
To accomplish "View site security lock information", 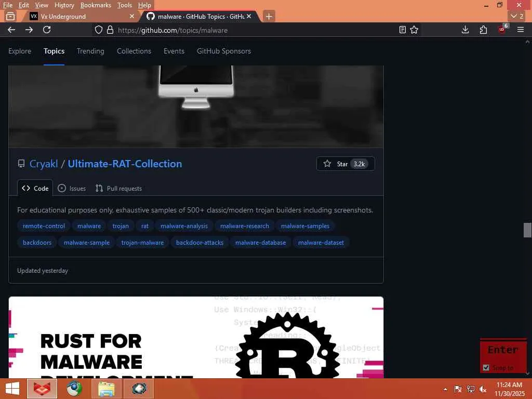I will click(110, 30).
